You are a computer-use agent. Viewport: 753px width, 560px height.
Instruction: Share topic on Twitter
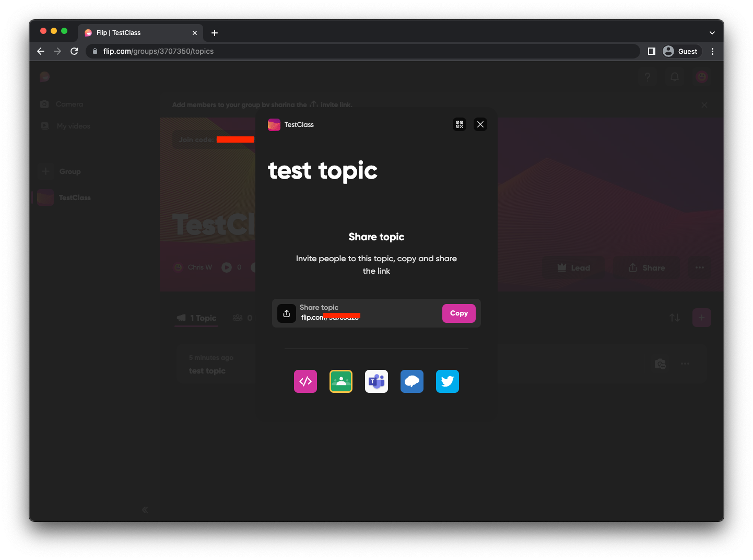point(448,381)
